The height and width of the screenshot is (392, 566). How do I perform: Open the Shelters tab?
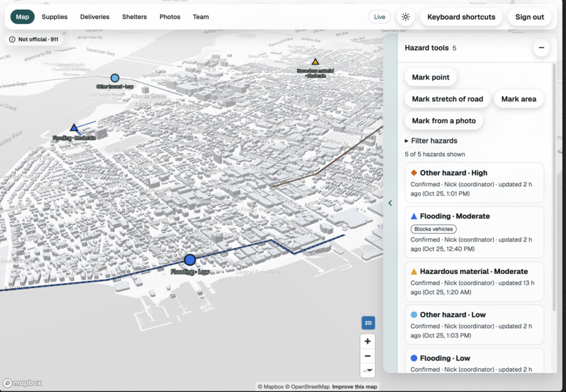pos(134,17)
